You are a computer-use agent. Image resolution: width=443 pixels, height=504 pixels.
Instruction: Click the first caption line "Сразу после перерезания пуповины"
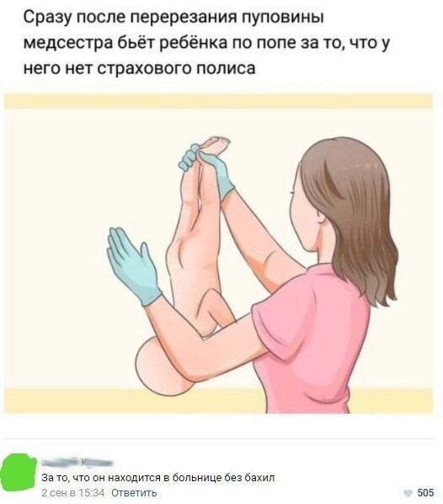pyautogui.click(x=173, y=18)
